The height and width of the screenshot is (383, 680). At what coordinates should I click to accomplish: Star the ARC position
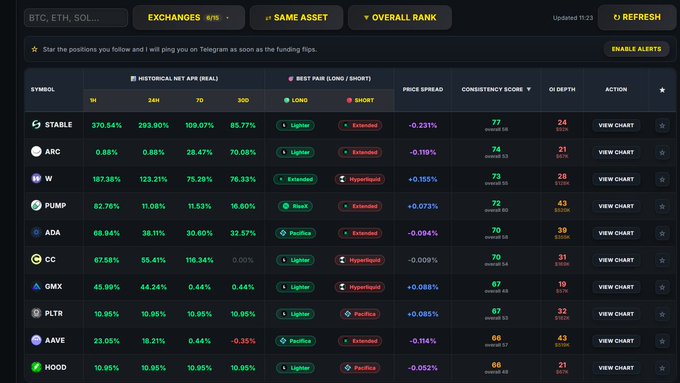[662, 152]
